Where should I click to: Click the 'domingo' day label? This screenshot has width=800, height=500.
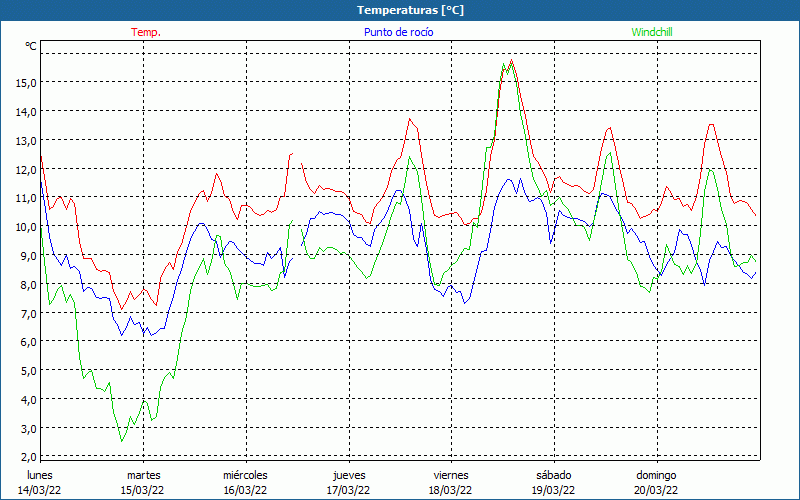(656, 475)
